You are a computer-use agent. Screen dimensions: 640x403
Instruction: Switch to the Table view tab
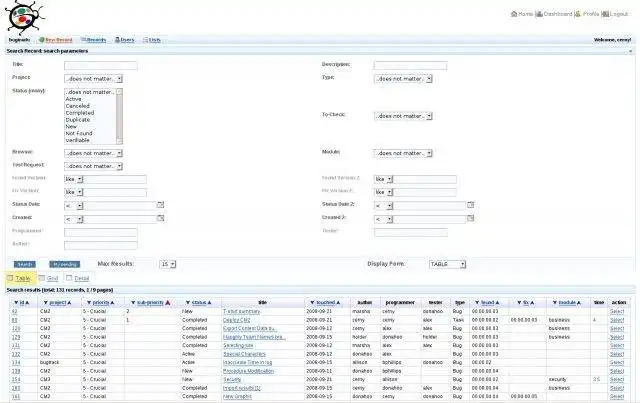(x=19, y=278)
